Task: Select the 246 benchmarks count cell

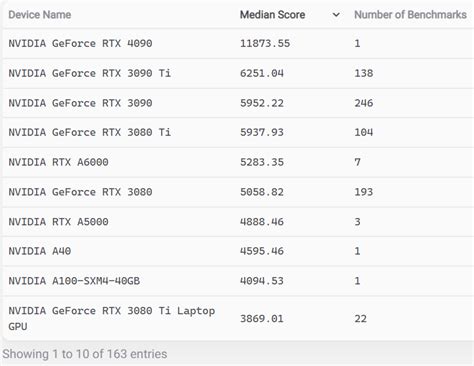Action: tap(364, 103)
